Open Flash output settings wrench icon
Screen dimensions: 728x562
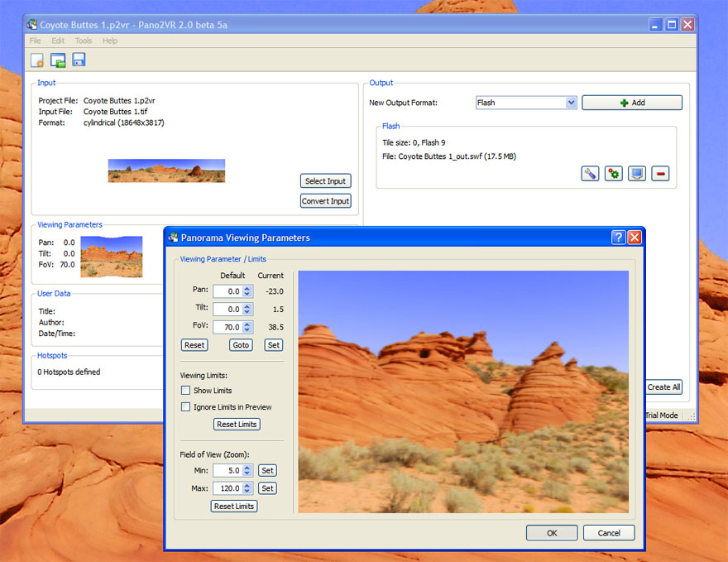point(590,174)
